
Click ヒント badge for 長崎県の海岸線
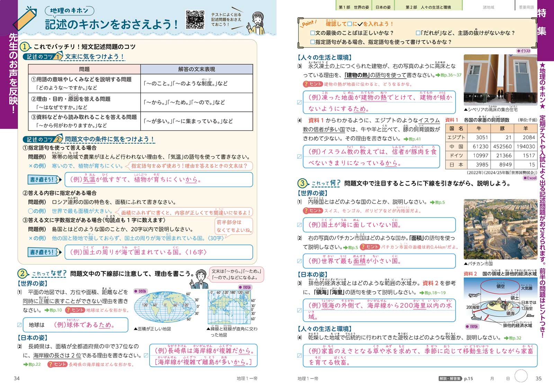click(57, 364)
